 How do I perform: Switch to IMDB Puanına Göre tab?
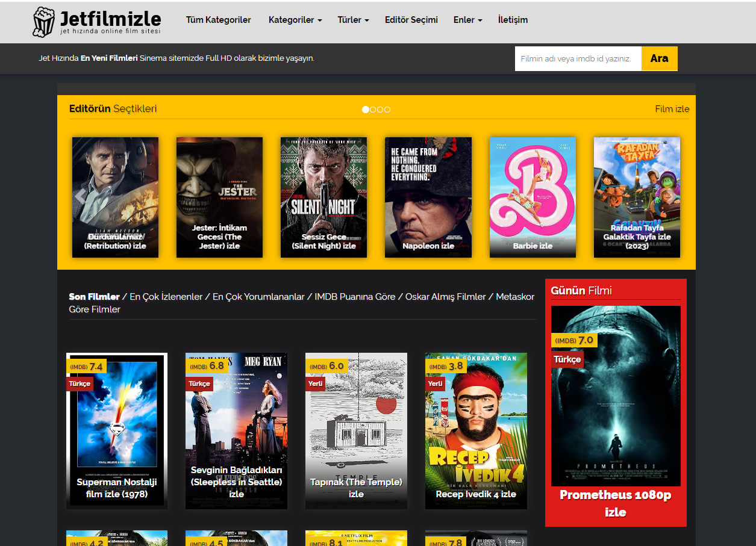(355, 297)
